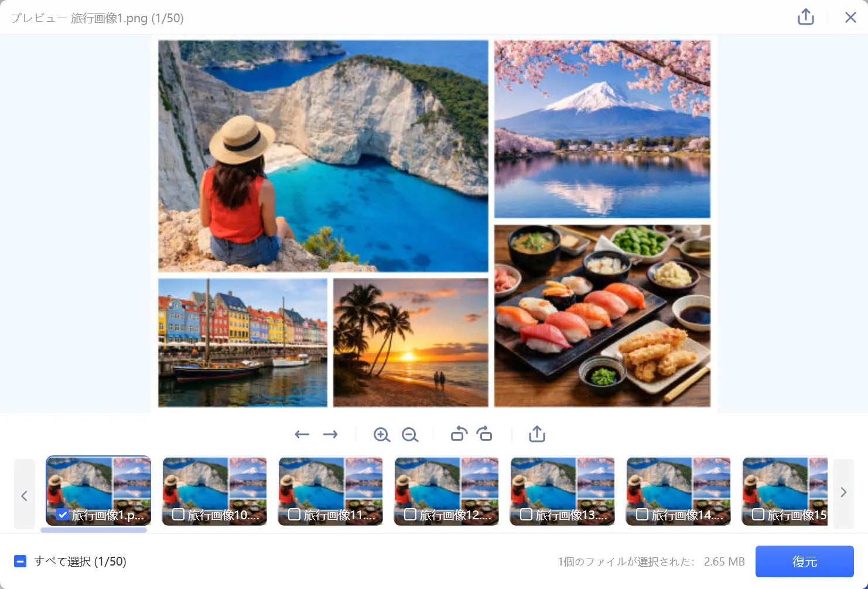Select the 旅行画像14 thumbnail
Screen dimensions: 868x589
[x=678, y=491]
